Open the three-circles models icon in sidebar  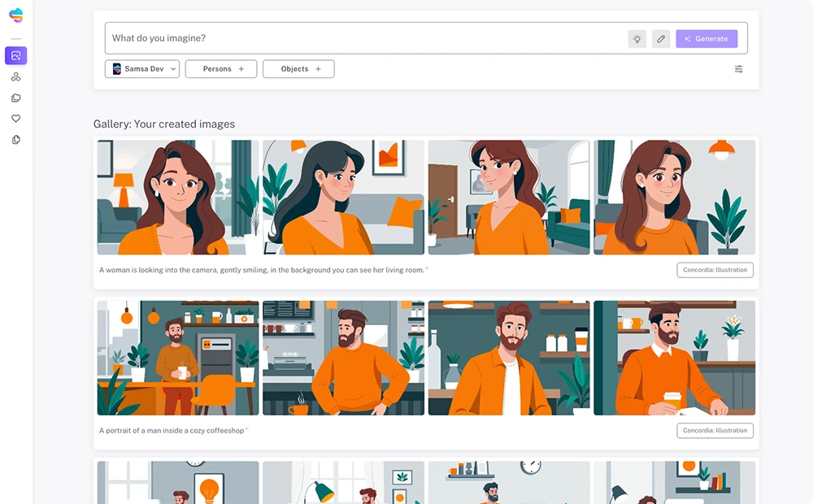tap(15, 77)
